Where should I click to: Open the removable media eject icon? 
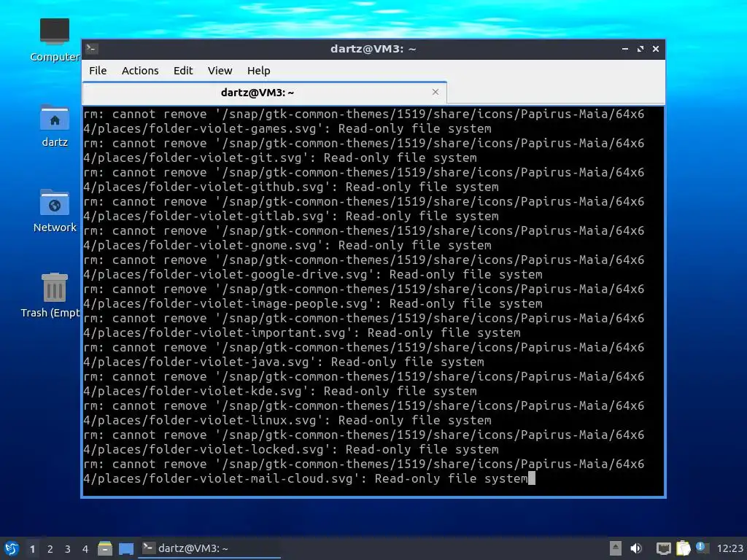pyautogui.click(x=615, y=548)
